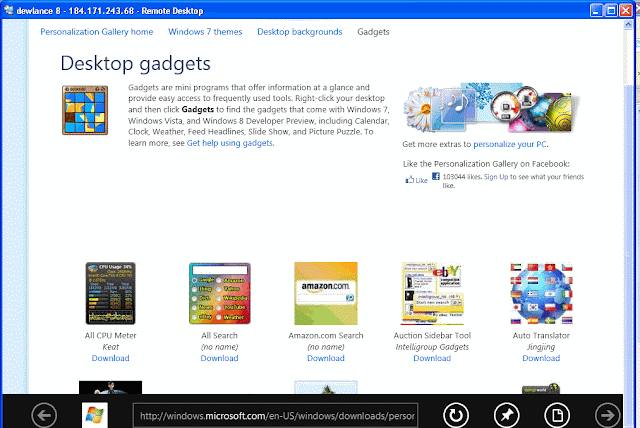Open the All CPU Meter thumbnail

click(x=111, y=293)
